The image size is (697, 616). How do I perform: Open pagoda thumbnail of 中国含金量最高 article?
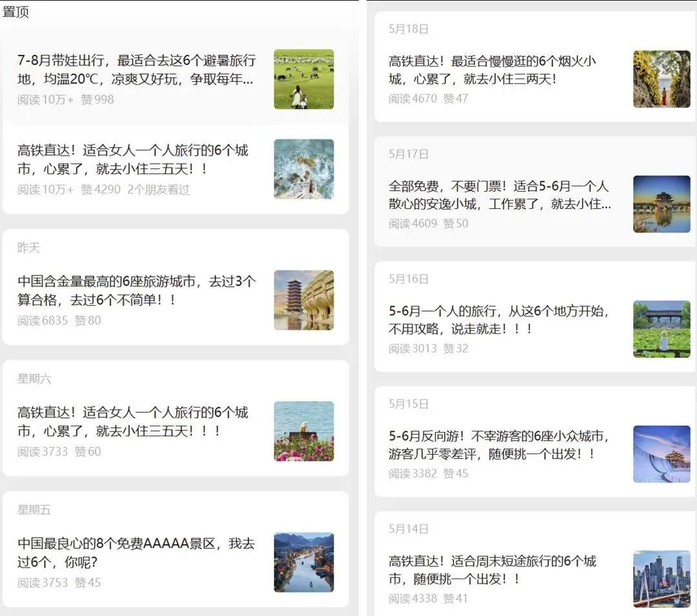(x=303, y=300)
